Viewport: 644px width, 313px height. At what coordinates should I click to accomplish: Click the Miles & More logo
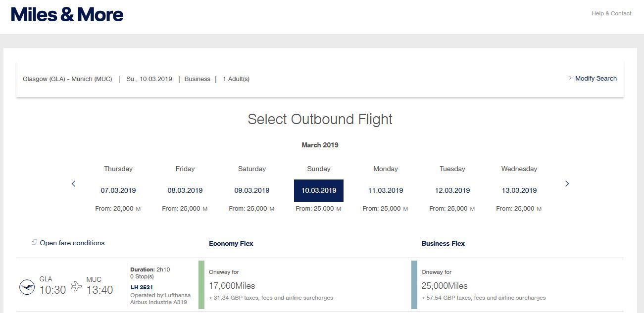tap(67, 14)
